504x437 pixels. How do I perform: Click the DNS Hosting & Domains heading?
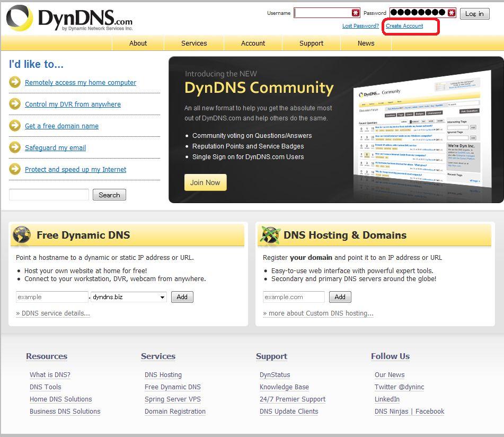coord(345,235)
